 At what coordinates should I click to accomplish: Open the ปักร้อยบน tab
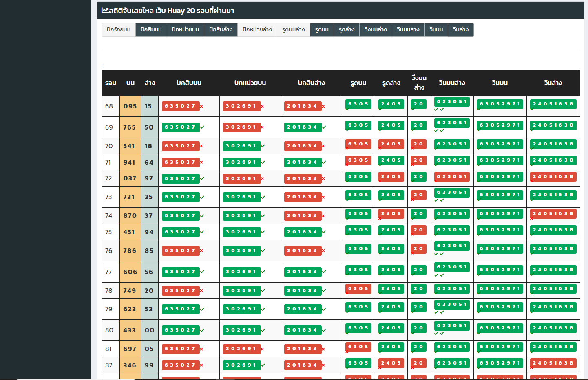[119, 30]
